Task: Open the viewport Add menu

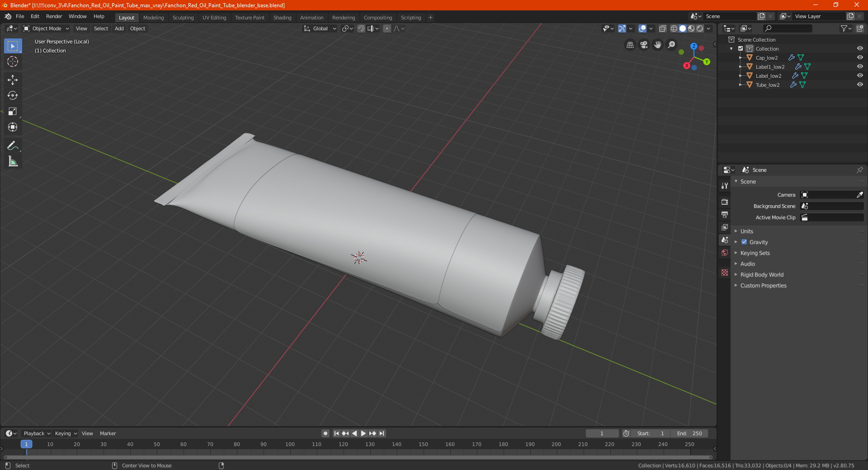Action: click(x=119, y=28)
